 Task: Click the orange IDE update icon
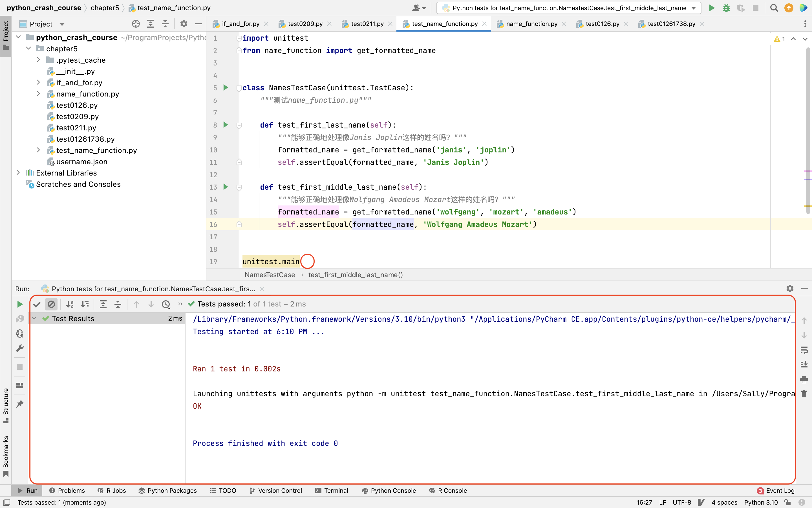coord(789,8)
